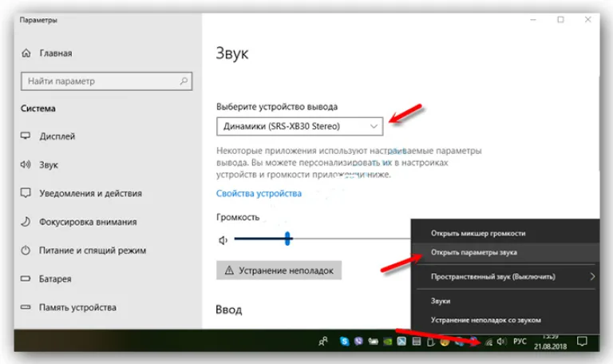Screen dimensions: 613x364
Task: Maximize the Параметры window
Action: (x=560, y=19)
